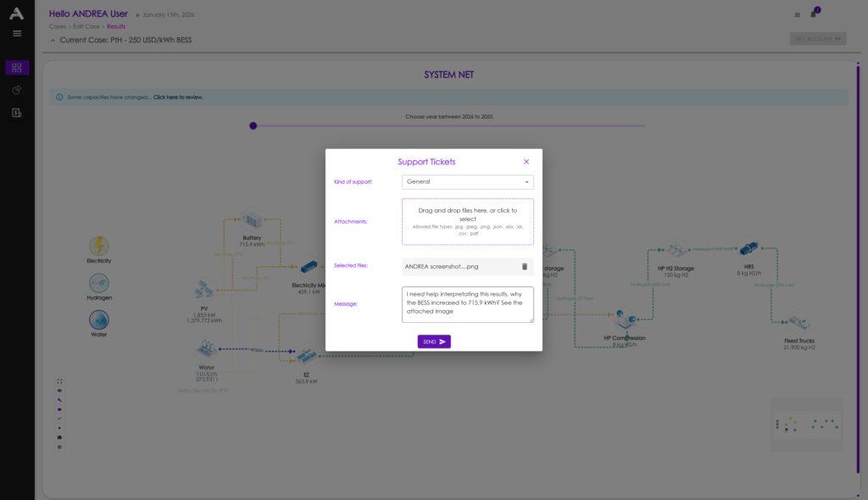Open the dashboard grid view in sidebar

point(17,68)
